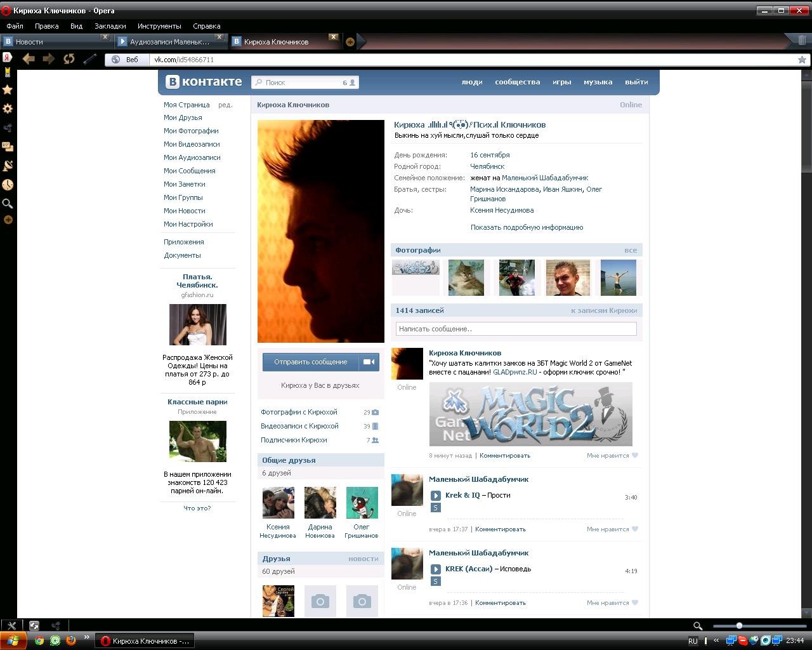Click the Reload page icon in Opera toolbar

69,59
